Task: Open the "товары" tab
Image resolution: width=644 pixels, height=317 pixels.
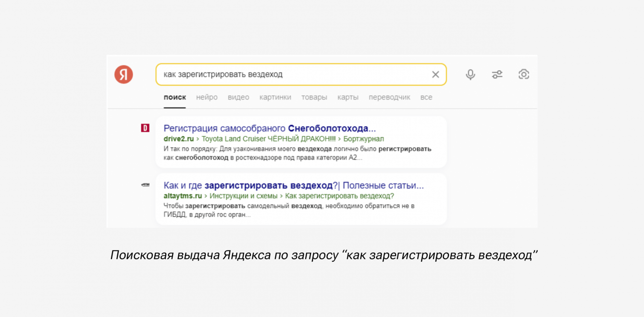Action: 314,97
